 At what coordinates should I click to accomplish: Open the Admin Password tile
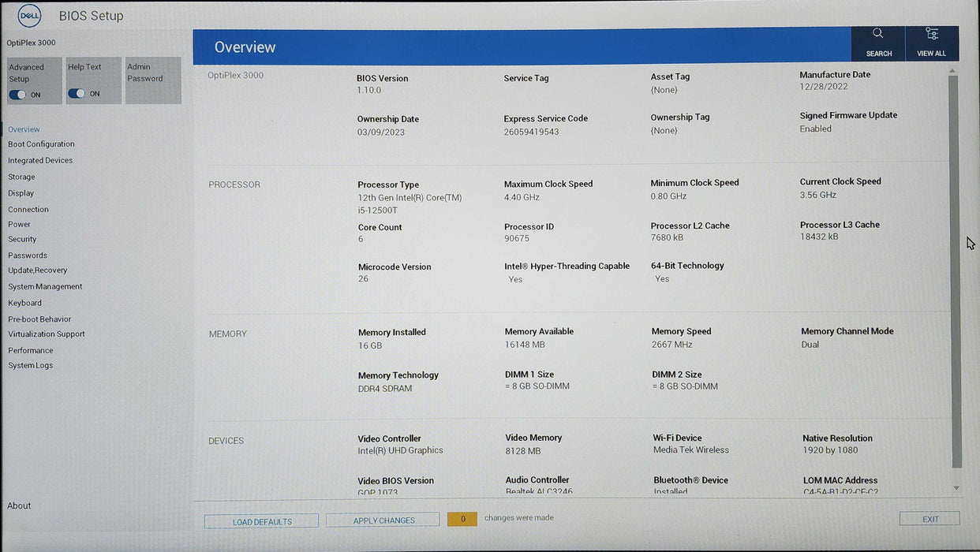tap(153, 80)
